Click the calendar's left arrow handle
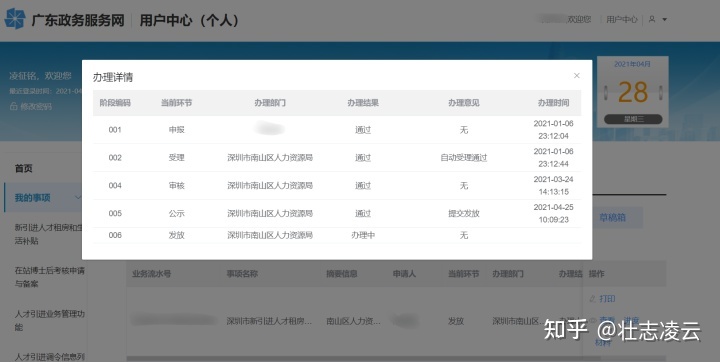This screenshot has height=362, width=720. coord(606,92)
